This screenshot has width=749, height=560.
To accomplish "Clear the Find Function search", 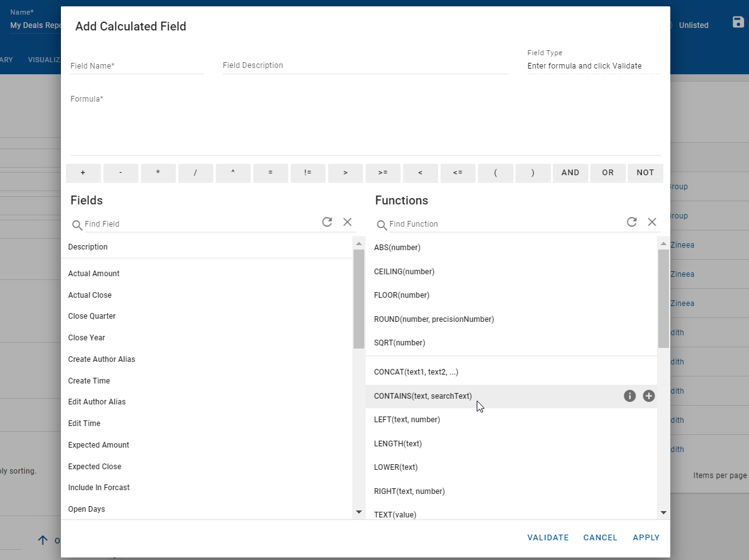I will click(652, 222).
